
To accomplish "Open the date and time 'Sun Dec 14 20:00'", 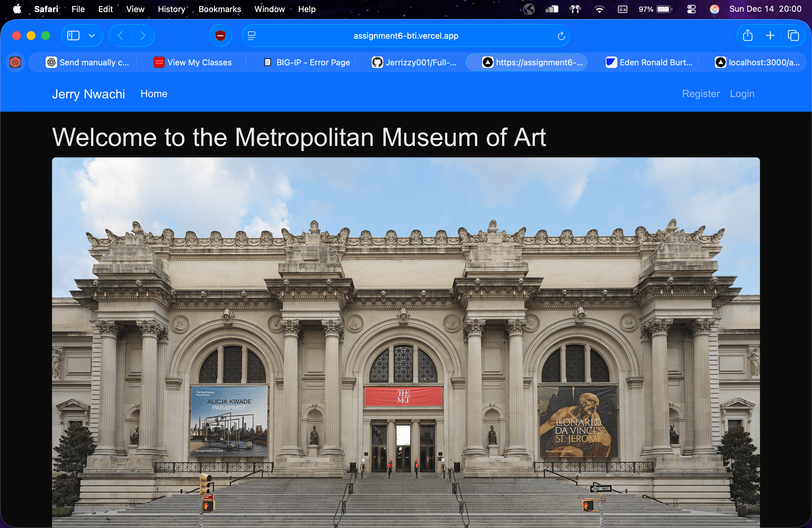I will 765,9.
